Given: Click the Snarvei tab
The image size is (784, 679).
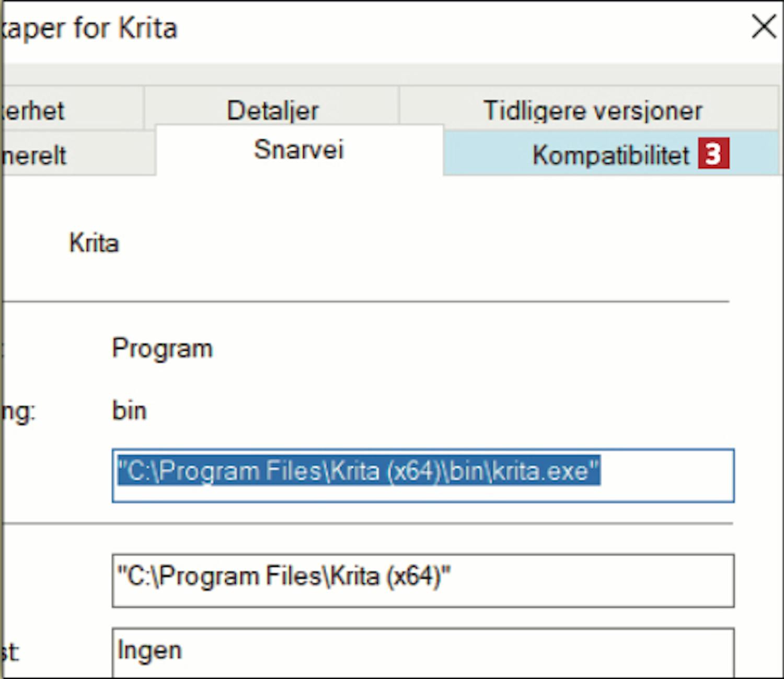Looking at the screenshot, I should pos(299,150).
